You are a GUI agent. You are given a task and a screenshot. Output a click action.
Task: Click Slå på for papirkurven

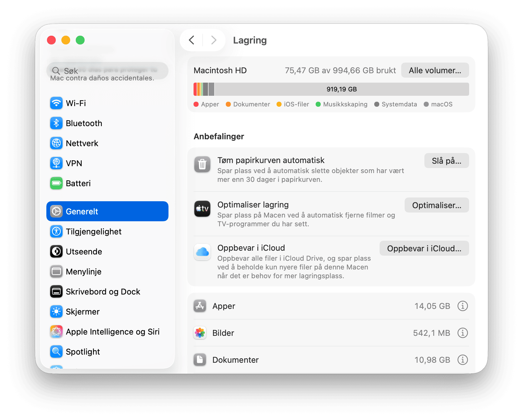click(x=446, y=161)
